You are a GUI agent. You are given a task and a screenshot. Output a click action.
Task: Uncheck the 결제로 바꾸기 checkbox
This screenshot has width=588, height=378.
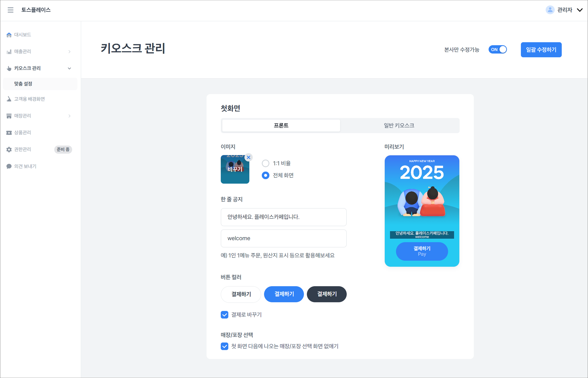coord(225,315)
